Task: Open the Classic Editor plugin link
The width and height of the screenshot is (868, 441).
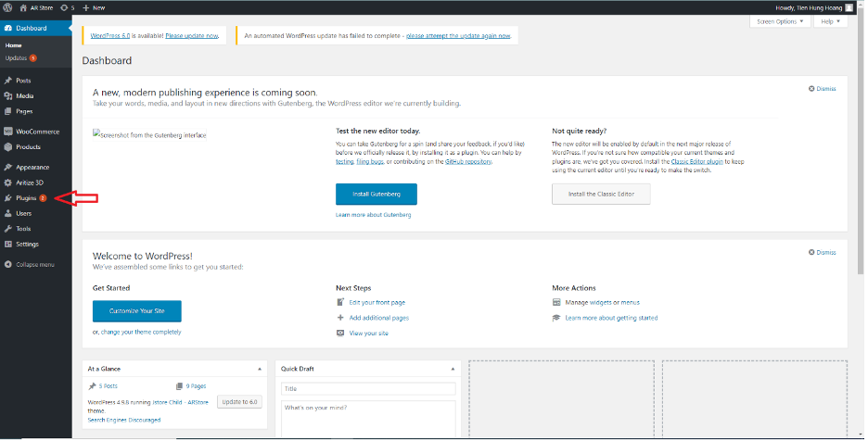Action: tap(697, 162)
